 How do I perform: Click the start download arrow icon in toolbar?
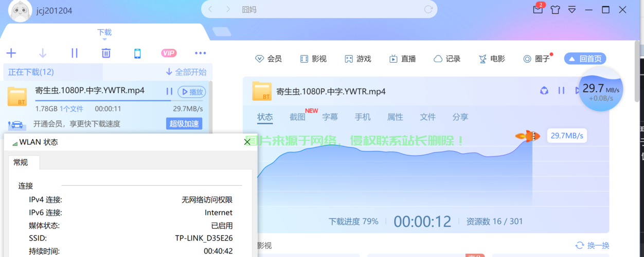pyautogui.click(x=43, y=53)
